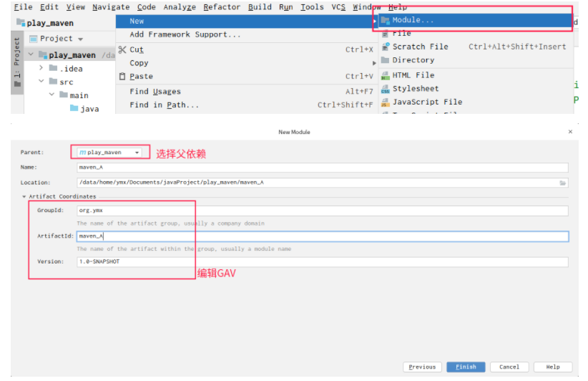Image resolution: width=588 pixels, height=381 pixels.
Task: Click the Stylesheet CSS icon
Action: 386,89
